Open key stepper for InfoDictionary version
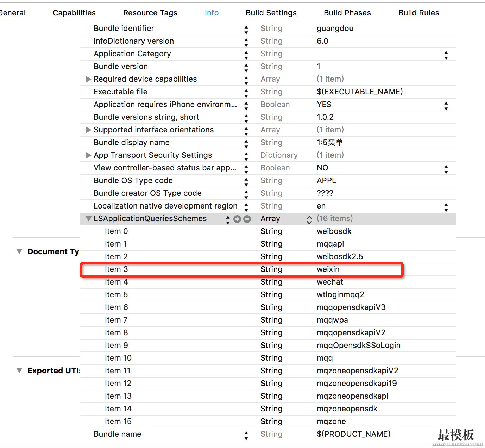This screenshot has width=485, height=448. pyautogui.click(x=246, y=42)
